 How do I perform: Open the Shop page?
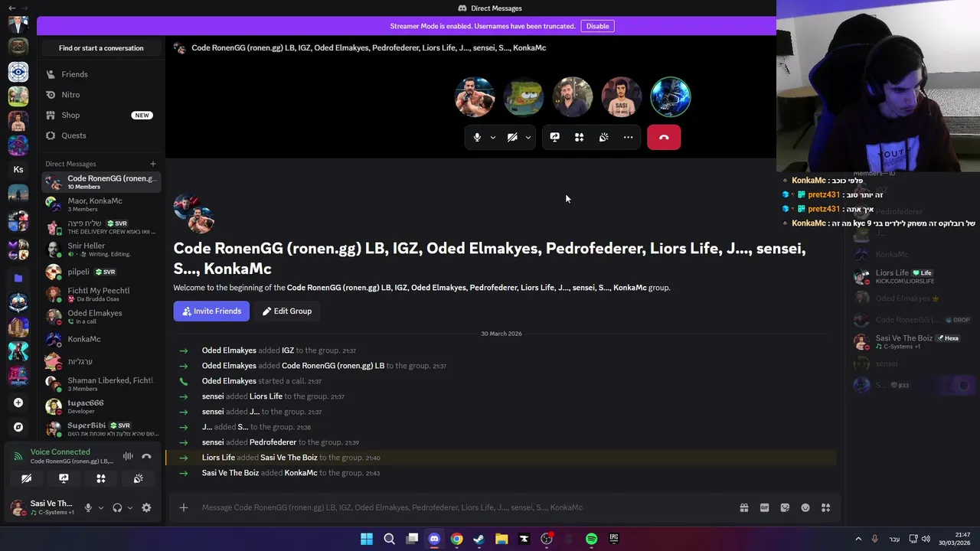pos(101,115)
